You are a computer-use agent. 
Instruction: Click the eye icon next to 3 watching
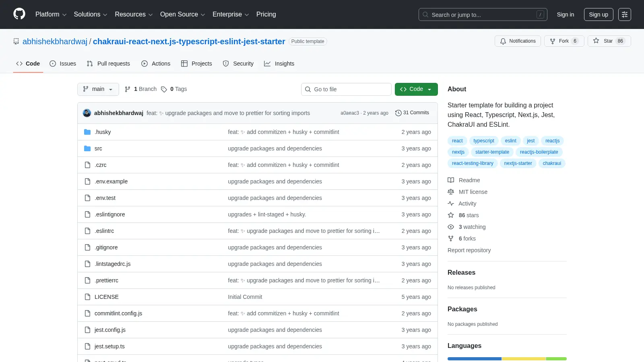[451, 227]
